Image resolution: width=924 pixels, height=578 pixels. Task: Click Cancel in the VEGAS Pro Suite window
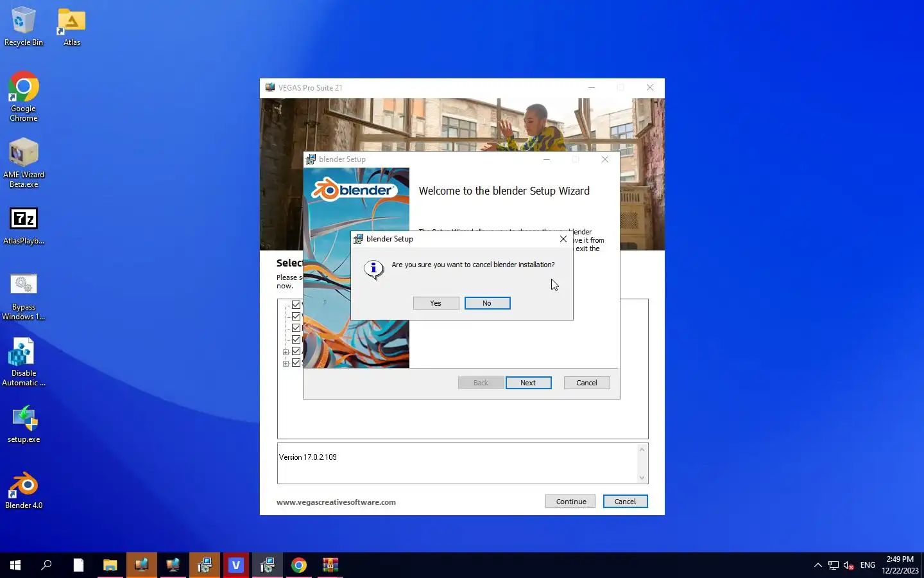[625, 502]
